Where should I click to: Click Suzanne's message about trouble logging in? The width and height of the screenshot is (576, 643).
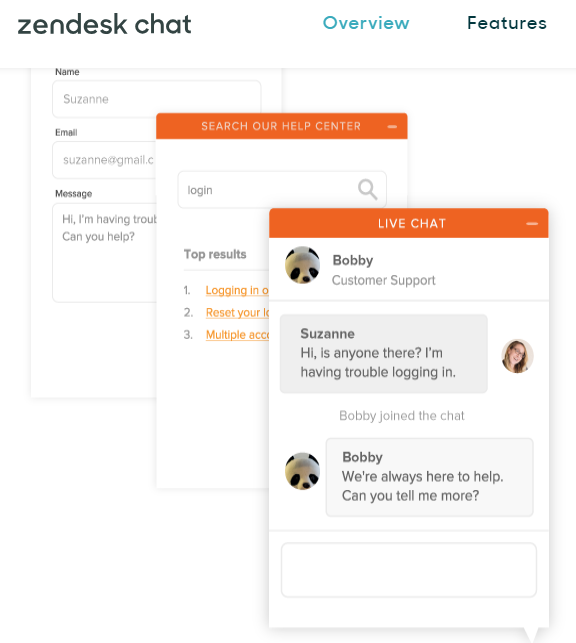(384, 353)
